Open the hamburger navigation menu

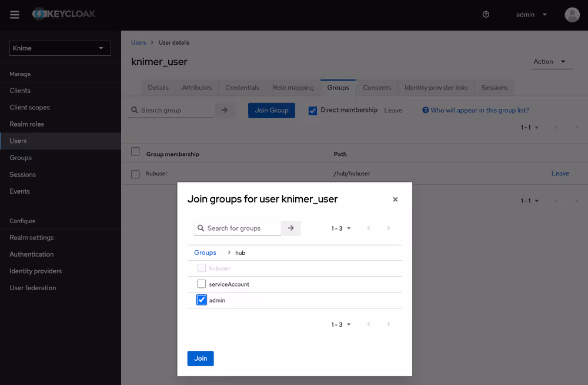(x=15, y=15)
